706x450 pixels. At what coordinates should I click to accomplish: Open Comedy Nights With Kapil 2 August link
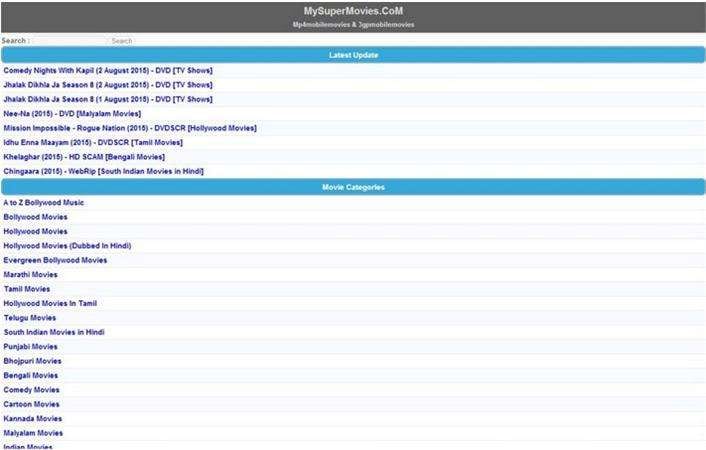[x=108, y=70]
